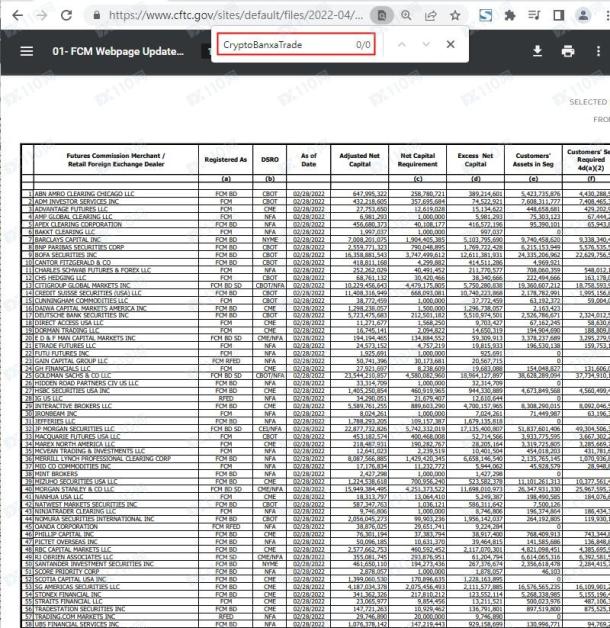
Task: Open the media controls icon
Action: [534, 16]
